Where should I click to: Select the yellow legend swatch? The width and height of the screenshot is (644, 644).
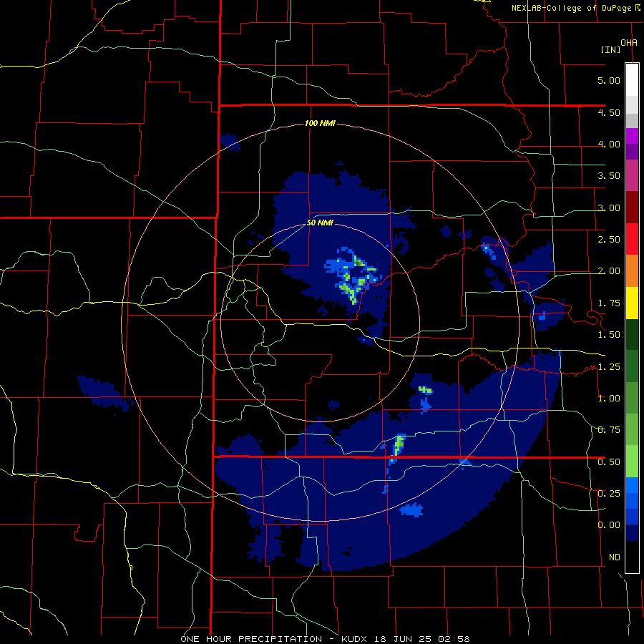(x=632, y=303)
